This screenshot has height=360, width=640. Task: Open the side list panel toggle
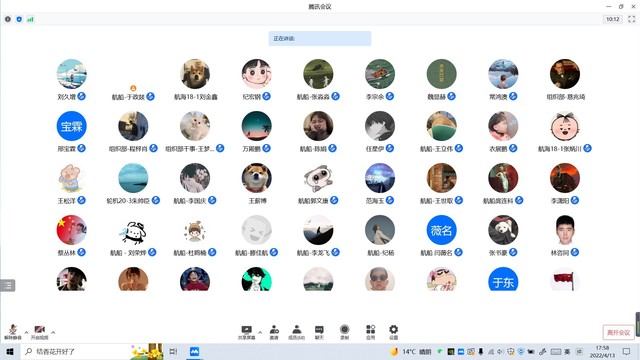point(7,285)
